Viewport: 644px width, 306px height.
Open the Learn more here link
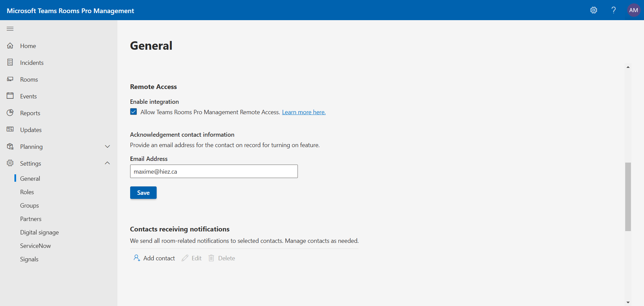304,112
